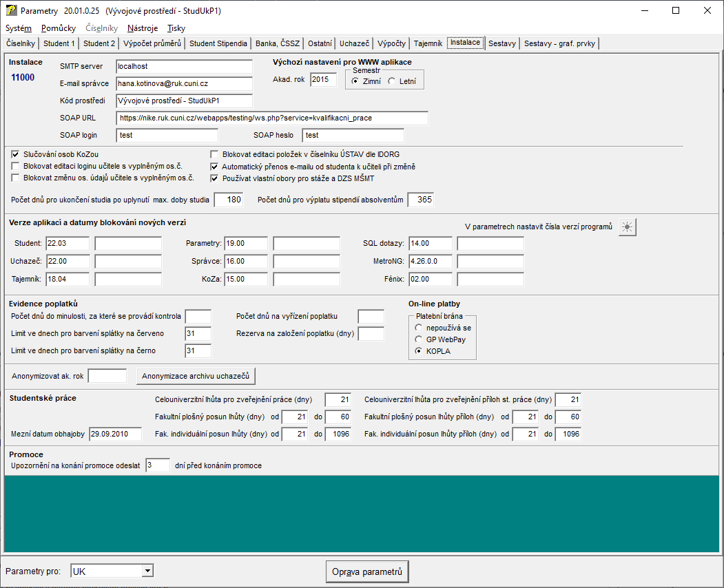Enable Blokovat editaci loginu učitele checkbox
Viewport: 724px width, 588px height.
click(17, 166)
